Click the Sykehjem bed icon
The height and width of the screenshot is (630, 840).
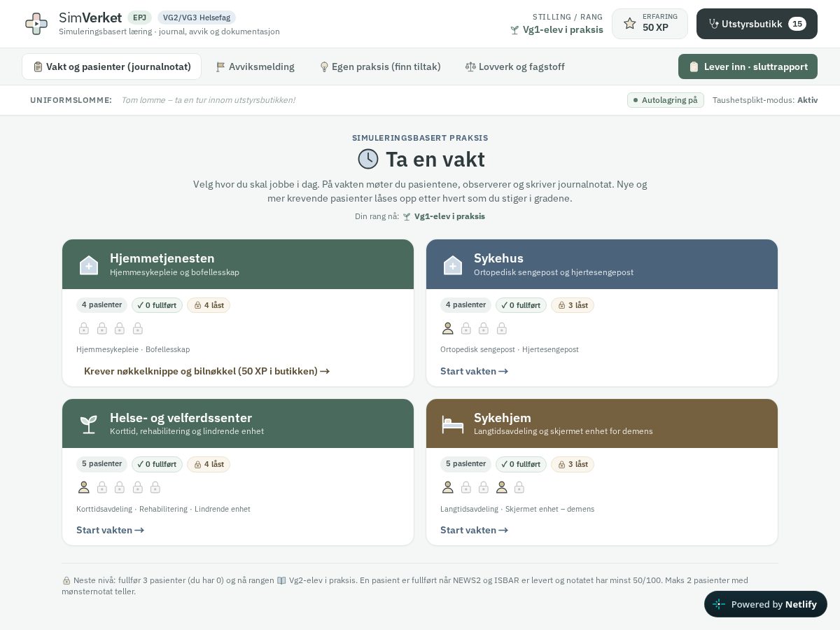click(x=453, y=423)
